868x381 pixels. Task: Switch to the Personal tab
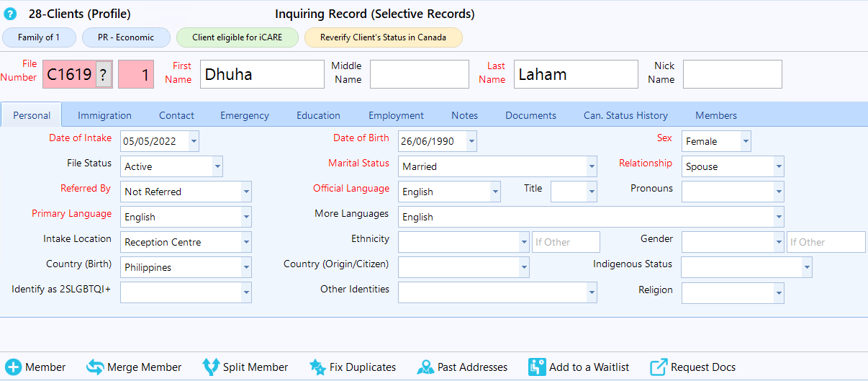click(x=32, y=115)
